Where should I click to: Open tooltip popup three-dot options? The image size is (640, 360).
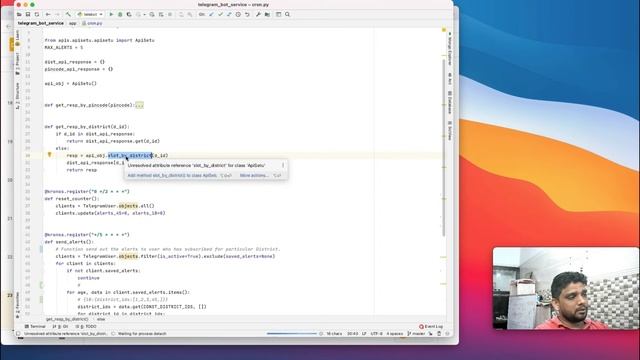coord(283,165)
